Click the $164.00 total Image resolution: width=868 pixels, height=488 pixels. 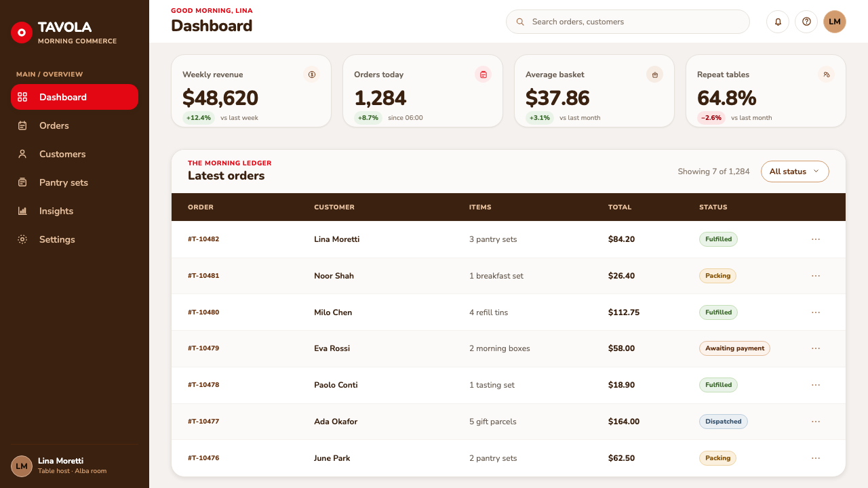tap(624, 422)
